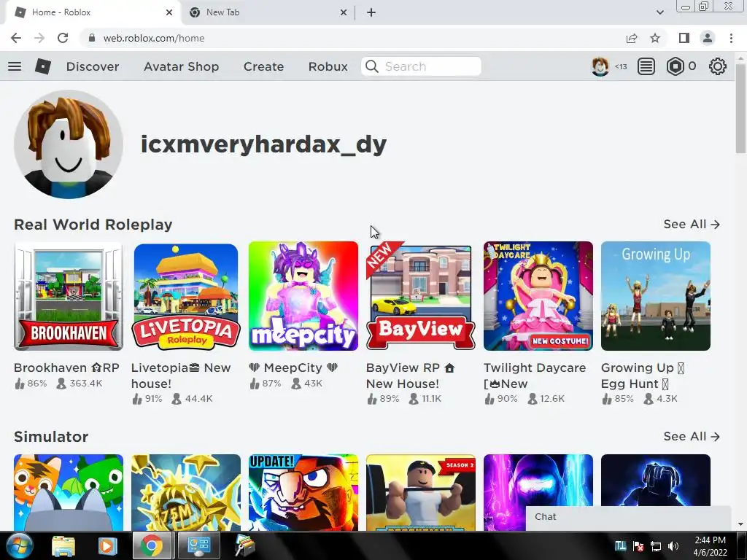Click the Robux balance hexagon icon

675,66
